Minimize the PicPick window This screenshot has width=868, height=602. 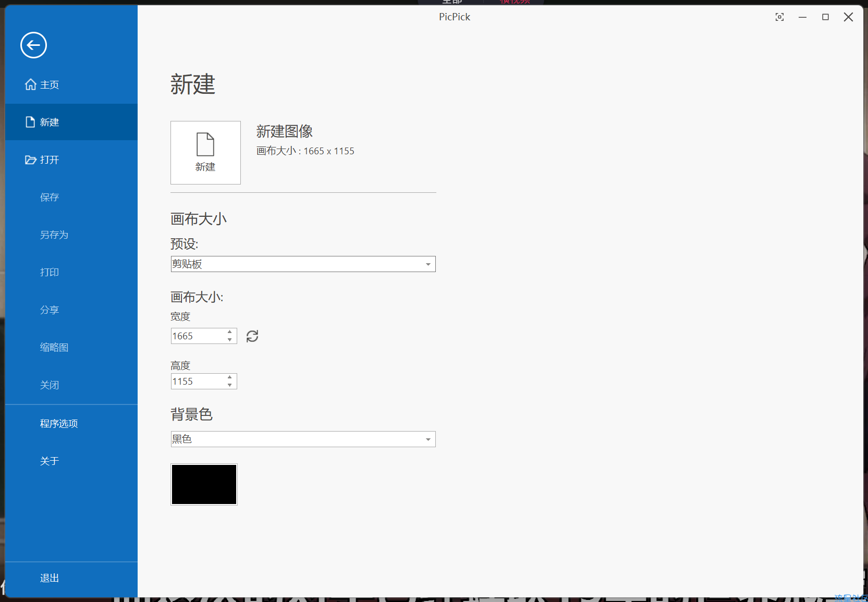[x=802, y=17]
